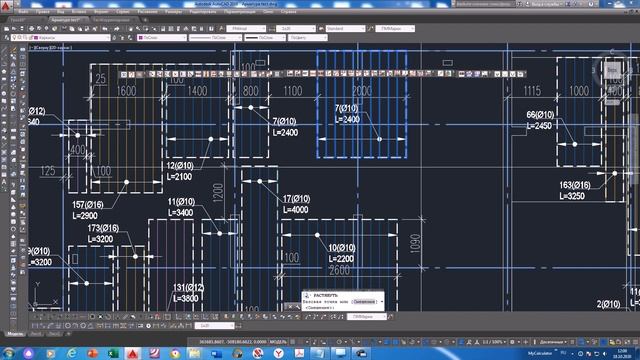The image size is (640, 360).
Task: Toggle snap mode in status bar
Action: coord(300,342)
